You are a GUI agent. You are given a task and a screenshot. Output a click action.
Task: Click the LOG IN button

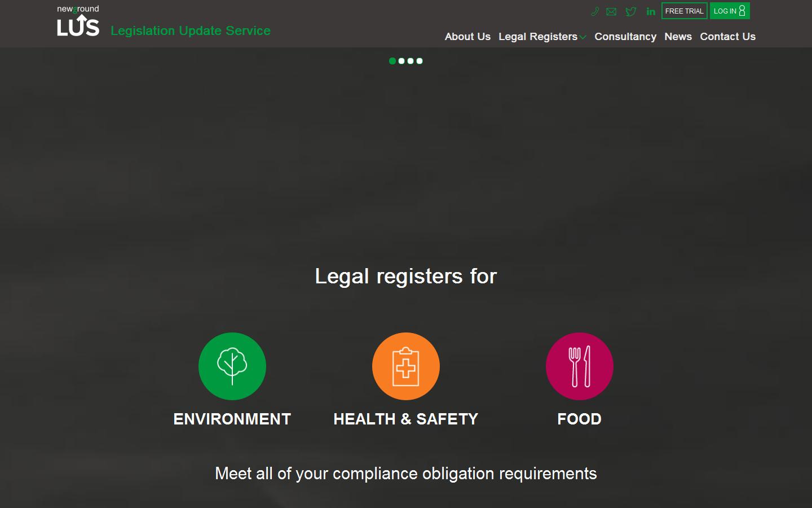[729, 11]
